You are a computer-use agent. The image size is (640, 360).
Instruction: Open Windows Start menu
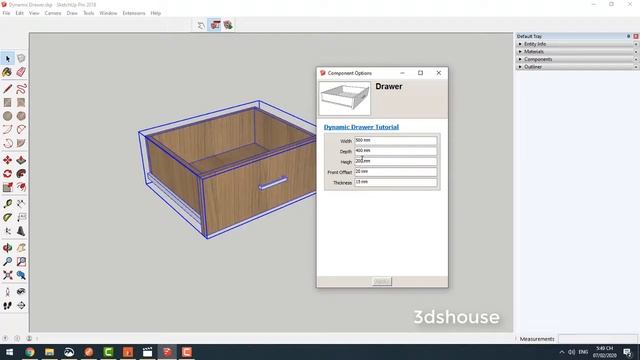point(9,352)
